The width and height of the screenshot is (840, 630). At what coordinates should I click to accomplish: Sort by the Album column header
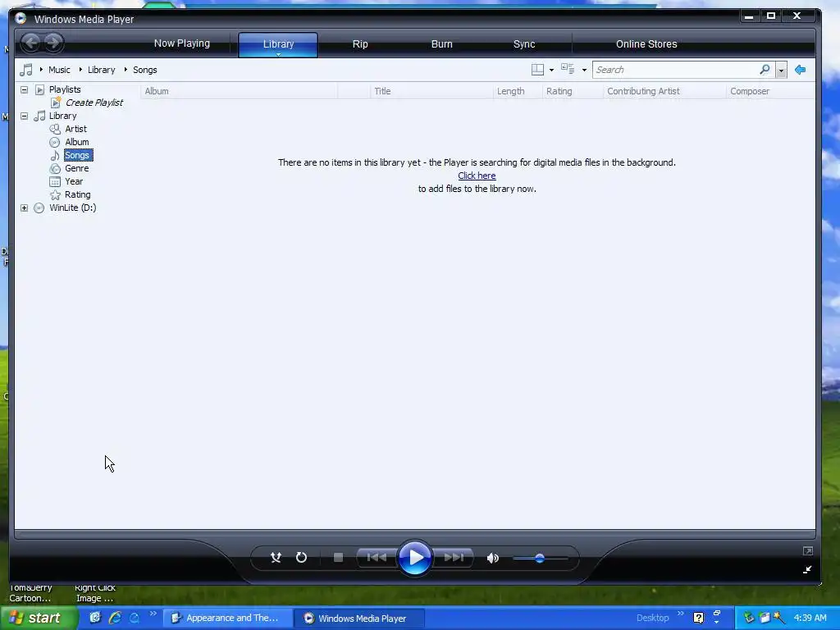(239, 91)
